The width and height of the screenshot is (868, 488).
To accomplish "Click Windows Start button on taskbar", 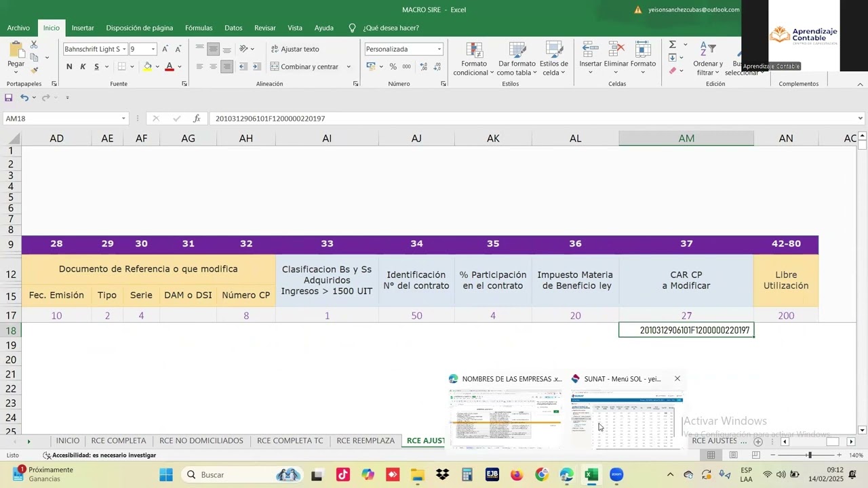I will 166,474.
